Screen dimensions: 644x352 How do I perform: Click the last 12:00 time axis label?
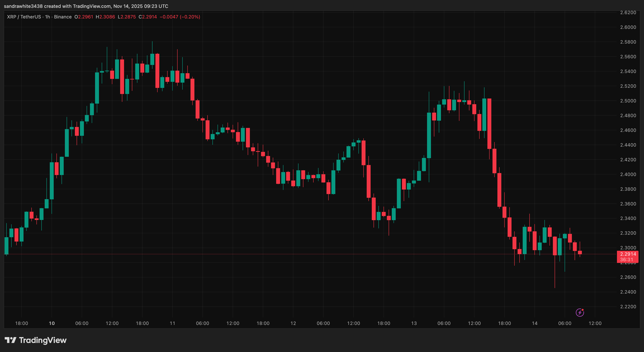pyautogui.click(x=595, y=323)
